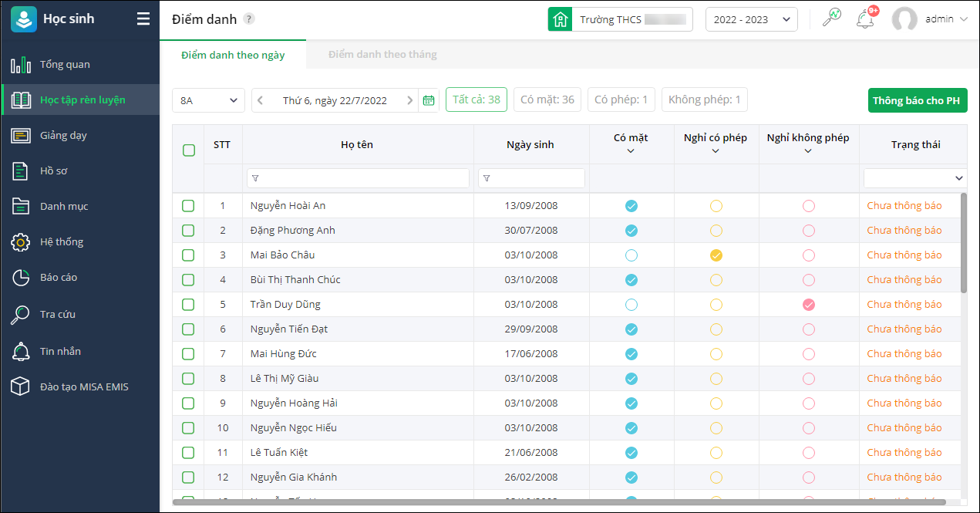Viewport: 980px width, 513px height.
Task: Click the help question mark beside Điểm danh
Action: click(248, 19)
